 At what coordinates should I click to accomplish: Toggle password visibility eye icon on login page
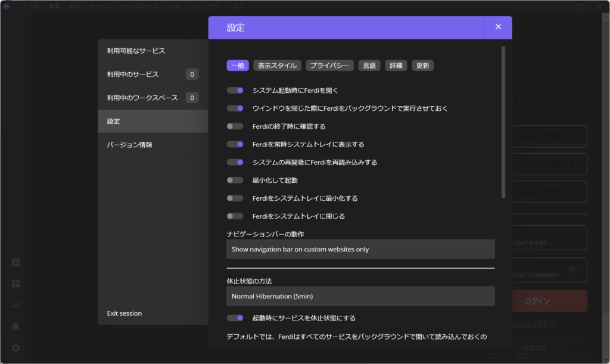pyautogui.click(x=572, y=269)
